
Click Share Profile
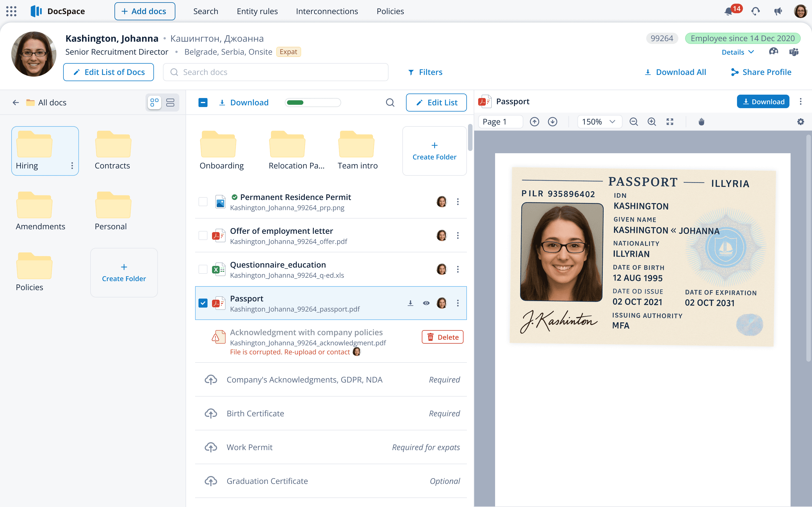[761, 72]
